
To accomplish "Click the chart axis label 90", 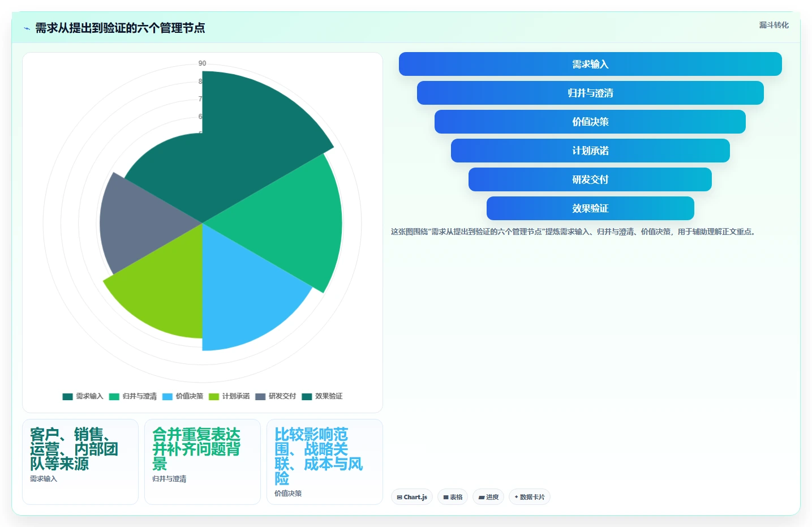I will (x=202, y=63).
